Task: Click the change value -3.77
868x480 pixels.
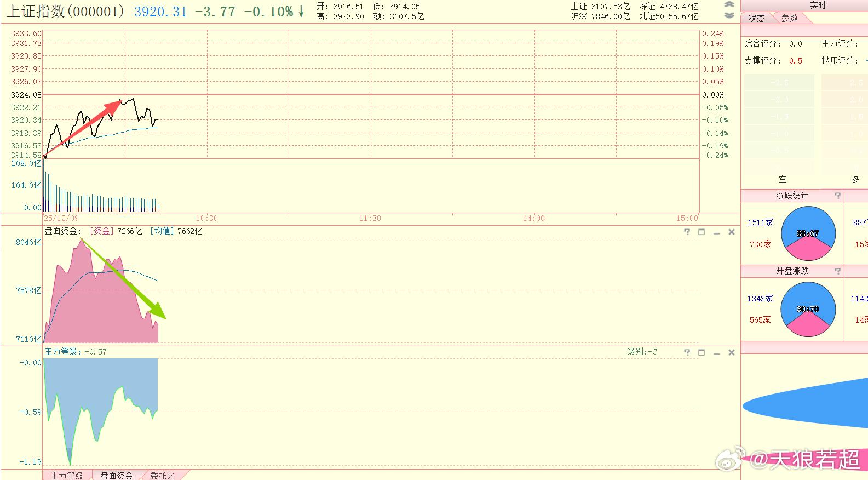Action: click(215, 12)
